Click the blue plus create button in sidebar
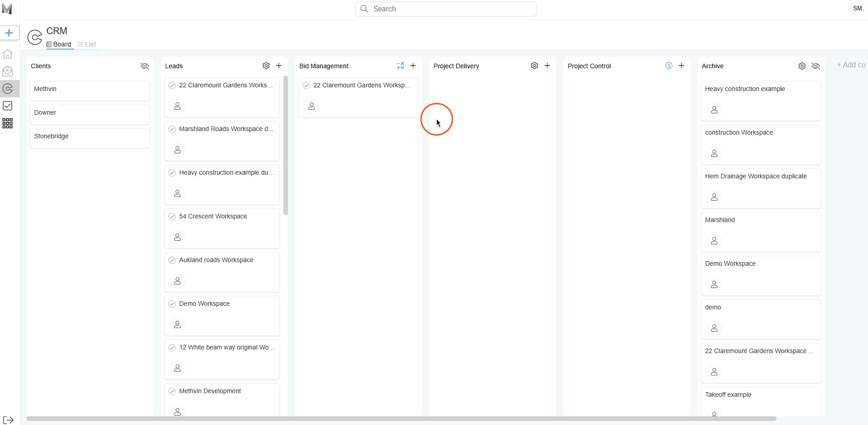 tap(9, 33)
